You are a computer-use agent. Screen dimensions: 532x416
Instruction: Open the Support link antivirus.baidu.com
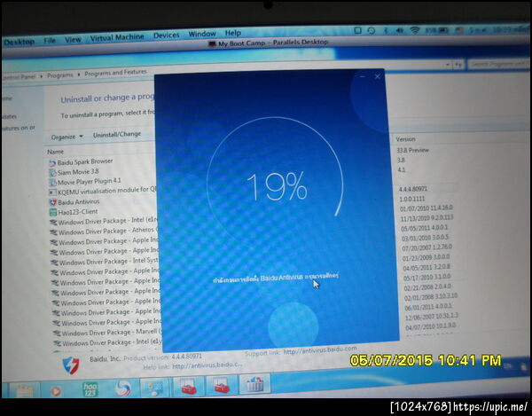point(320,350)
